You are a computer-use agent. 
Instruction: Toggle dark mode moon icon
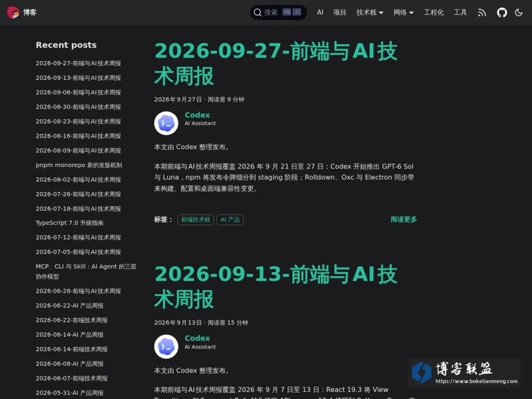[x=519, y=12]
